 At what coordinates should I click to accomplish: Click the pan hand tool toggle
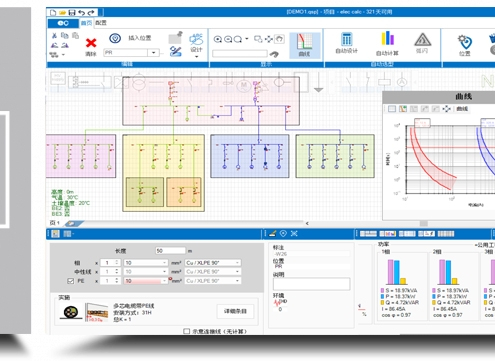click(280, 39)
